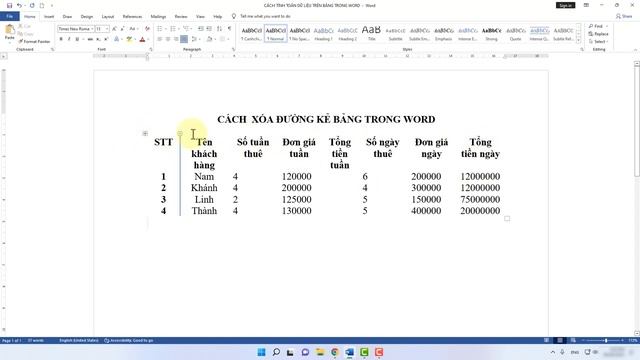Click the increase indent icon
This screenshot has height=360, width=640.
pyautogui.click(x=209, y=29)
